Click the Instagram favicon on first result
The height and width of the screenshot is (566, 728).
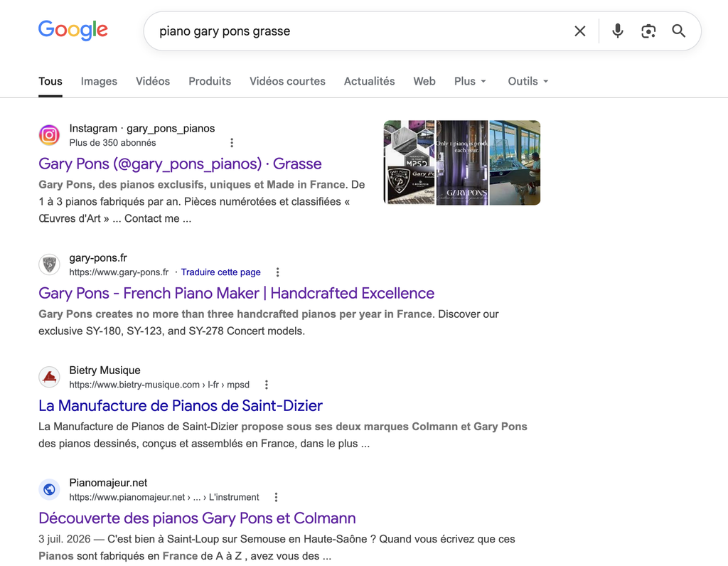49,135
